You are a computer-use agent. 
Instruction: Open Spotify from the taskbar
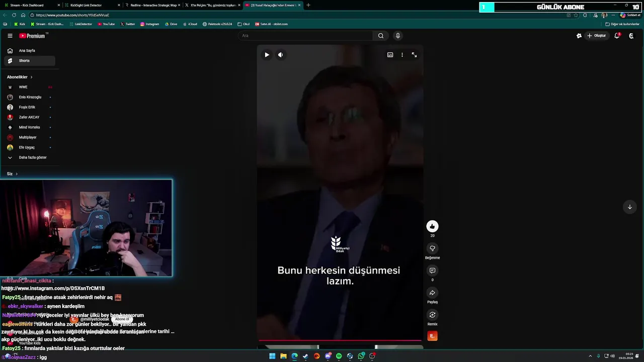[339, 356]
